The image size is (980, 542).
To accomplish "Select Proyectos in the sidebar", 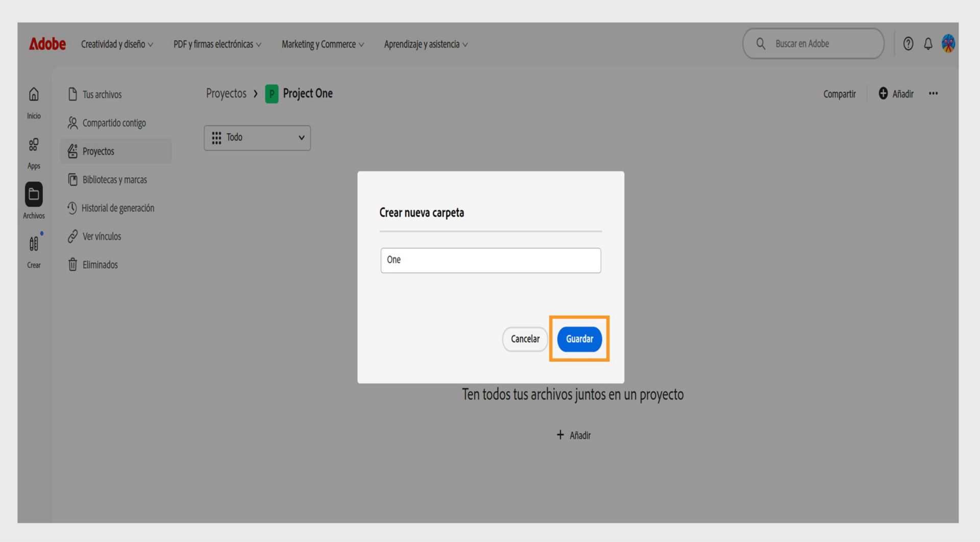I will point(98,151).
